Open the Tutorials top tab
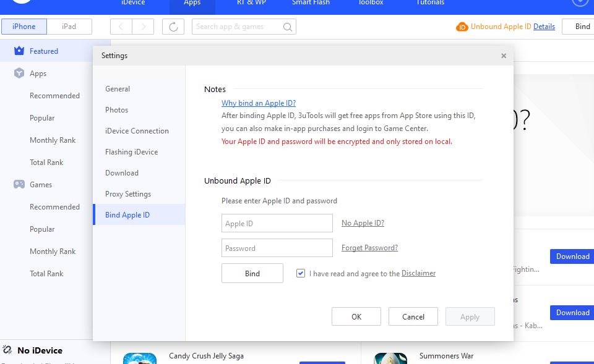 tap(430, 3)
